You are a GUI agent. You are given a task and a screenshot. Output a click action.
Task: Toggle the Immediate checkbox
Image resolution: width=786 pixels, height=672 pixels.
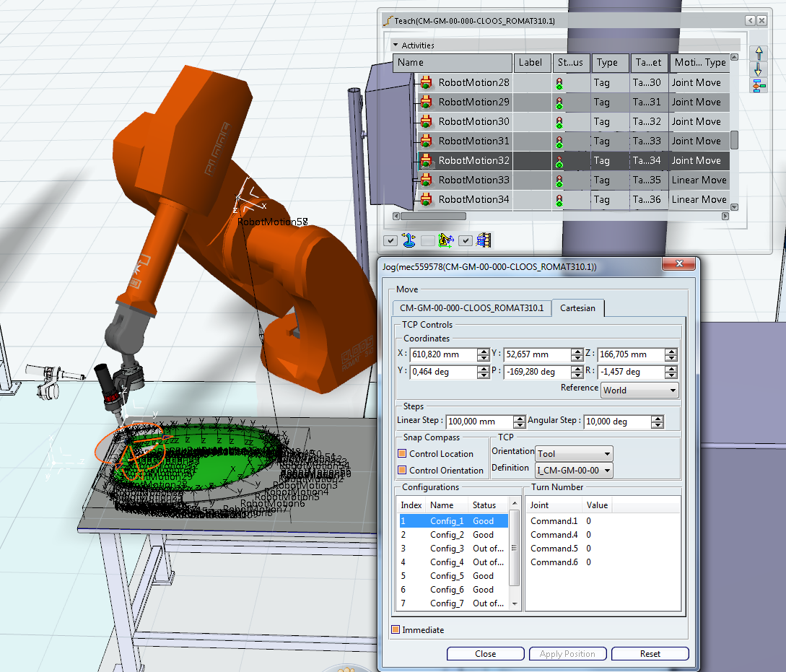tap(395, 630)
